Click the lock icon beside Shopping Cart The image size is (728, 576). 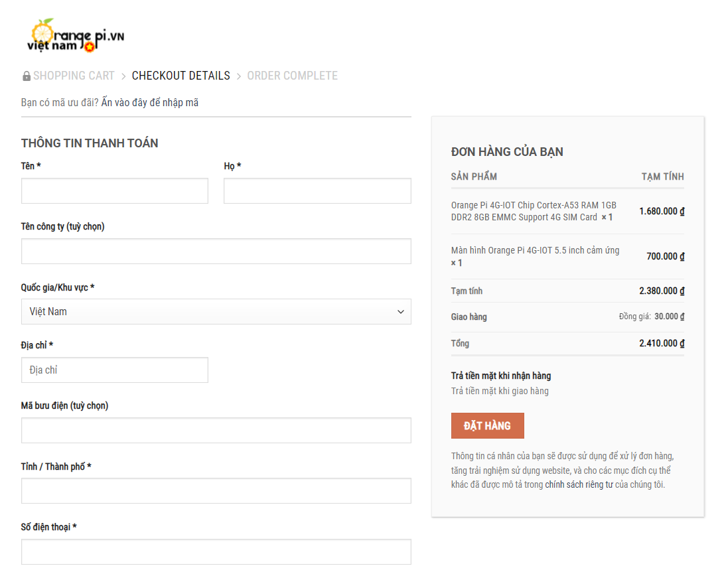[27, 76]
